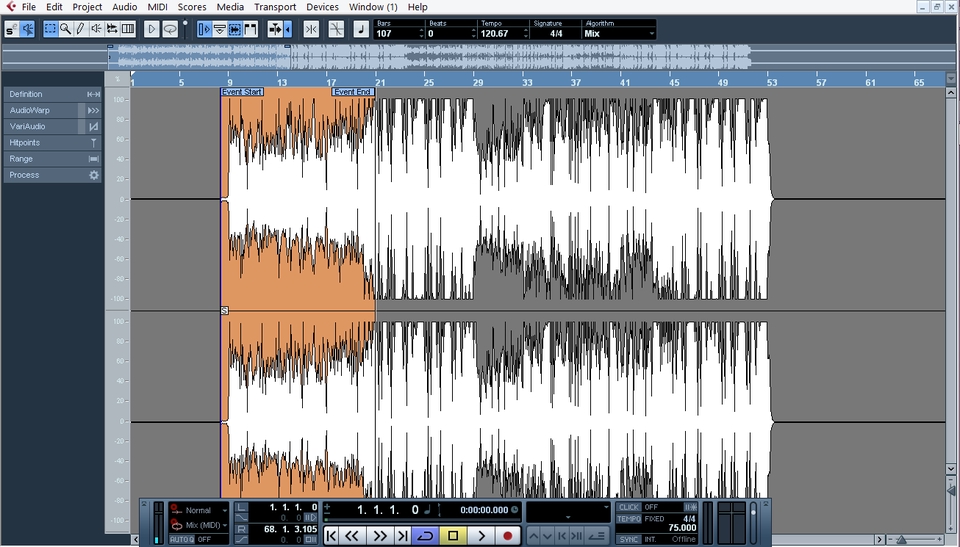Image resolution: width=960 pixels, height=547 pixels.
Task: Toggle the SYNC button in transport
Action: pyautogui.click(x=628, y=539)
